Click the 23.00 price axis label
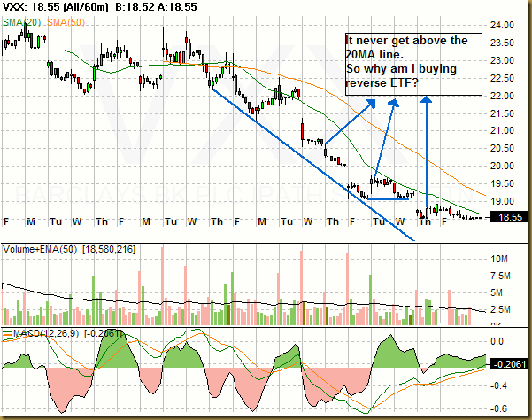This screenshot has height=420, width=532. point(502,61)
